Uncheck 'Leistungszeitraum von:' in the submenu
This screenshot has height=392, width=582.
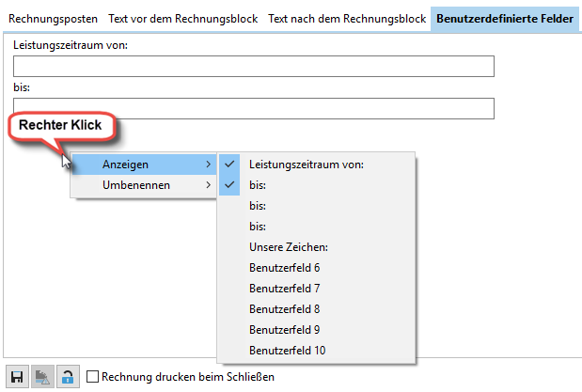tap(306, 164)
